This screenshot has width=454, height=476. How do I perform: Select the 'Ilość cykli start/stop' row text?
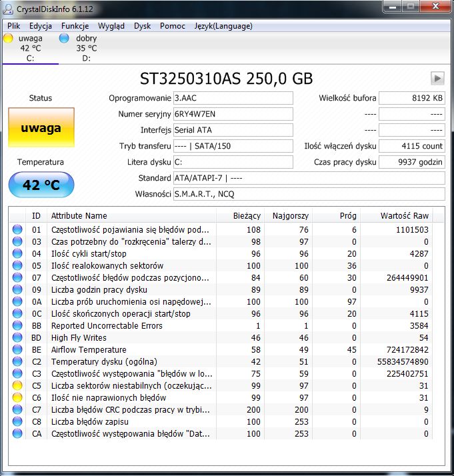89,254
